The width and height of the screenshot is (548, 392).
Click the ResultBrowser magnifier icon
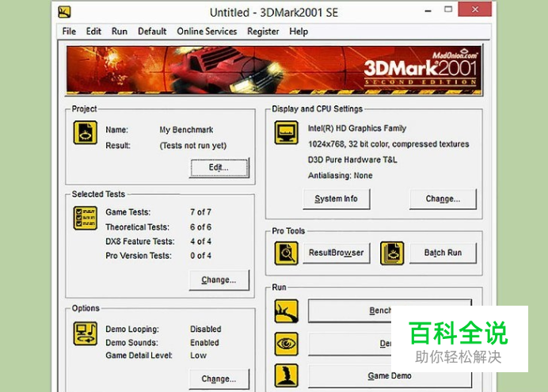(286, 253)
